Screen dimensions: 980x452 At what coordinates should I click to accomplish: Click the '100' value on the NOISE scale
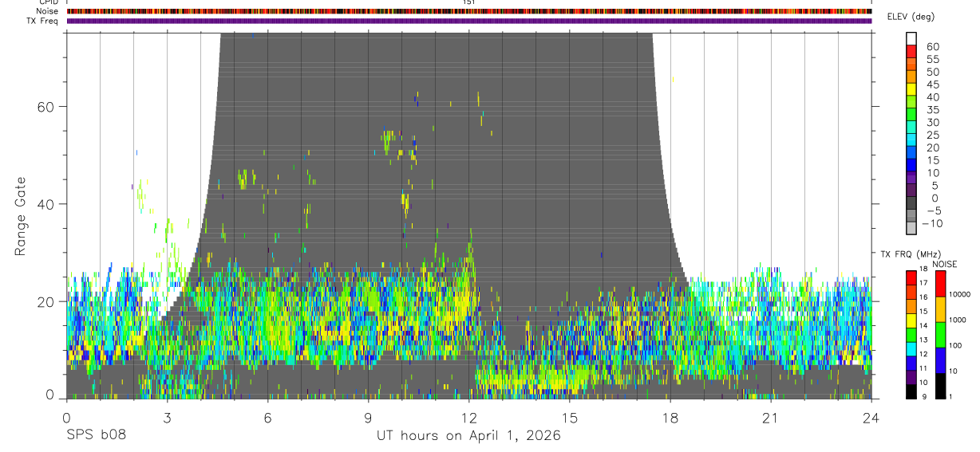(954, 345)
